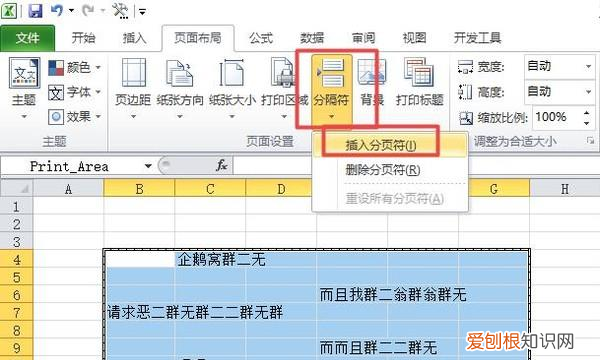Viewport: 600px width, 360px height.
Task: Select row 3 header
Action: (x=16, y=242)
